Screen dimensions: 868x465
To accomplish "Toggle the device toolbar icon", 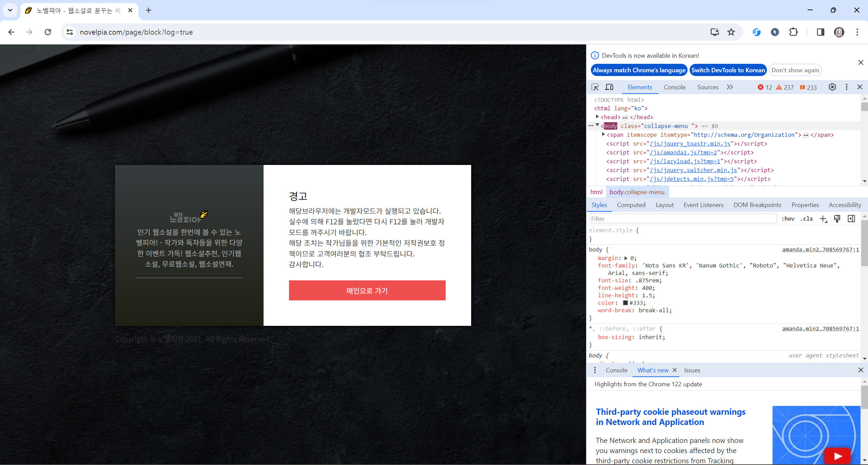I will 609,87.
